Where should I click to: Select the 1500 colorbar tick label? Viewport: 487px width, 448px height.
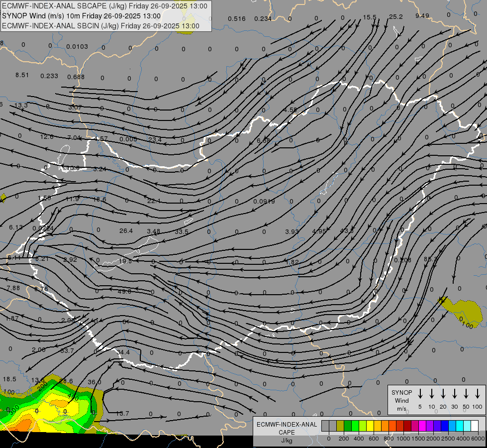pos(418,439)
